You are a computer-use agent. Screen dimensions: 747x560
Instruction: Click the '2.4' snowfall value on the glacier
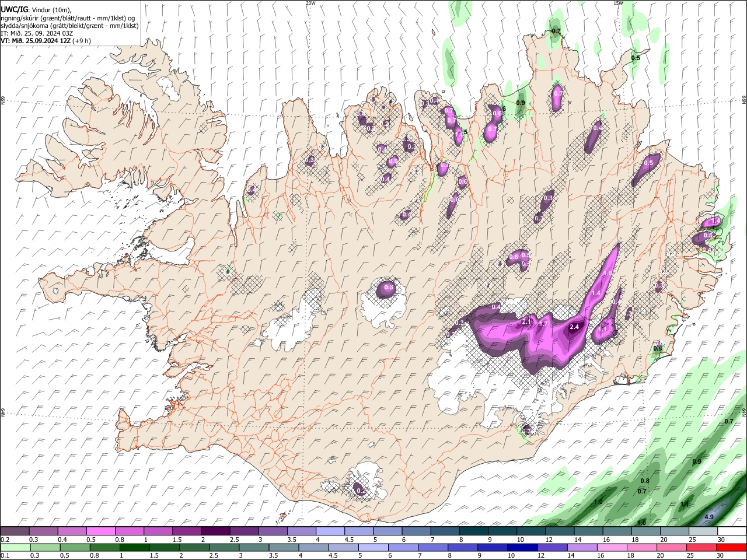(574, 327)
